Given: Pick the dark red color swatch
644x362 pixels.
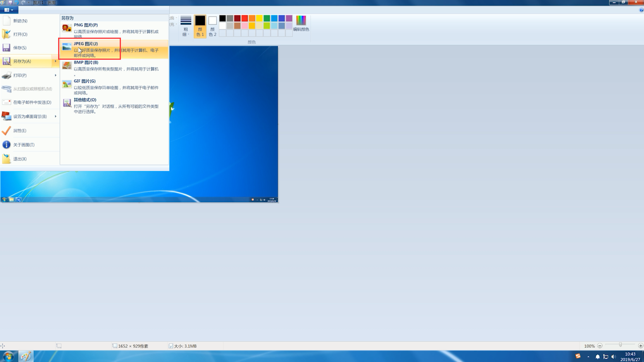Looking at the screenshot, I should pyautogui.click(x=237, y=18).
